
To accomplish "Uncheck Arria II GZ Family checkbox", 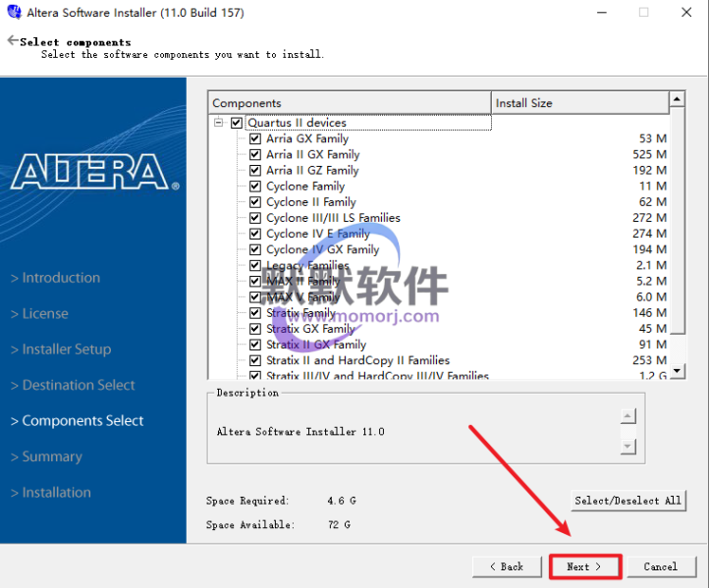I will pyautogui.click(x=255, y=170).
